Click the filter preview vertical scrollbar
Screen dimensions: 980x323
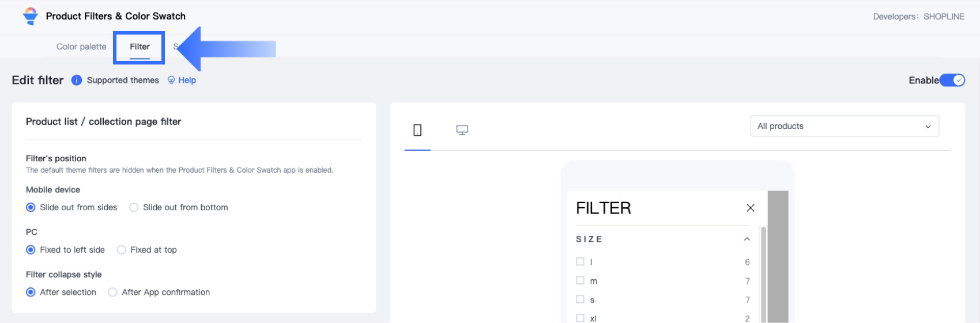pos(763,271)
